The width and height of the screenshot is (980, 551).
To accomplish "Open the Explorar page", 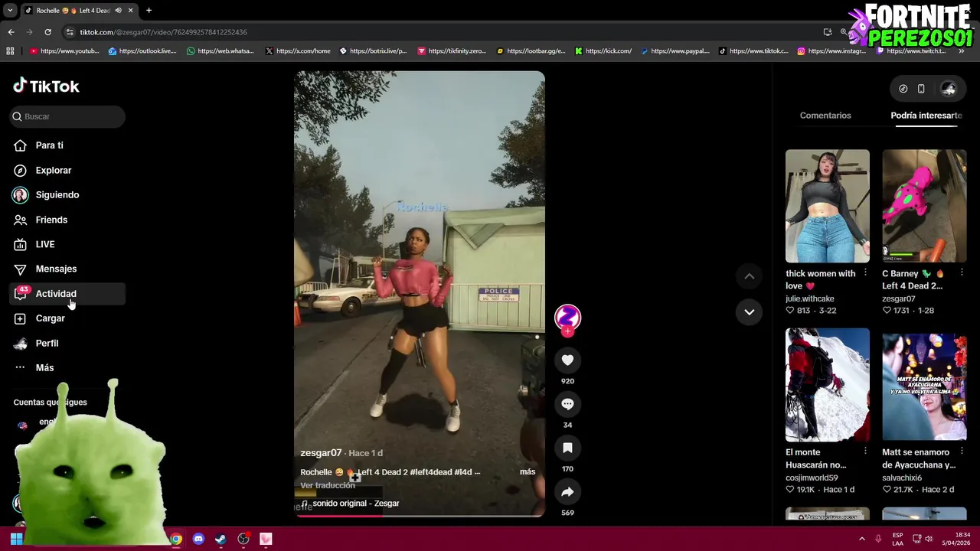I will coord(53,170).
